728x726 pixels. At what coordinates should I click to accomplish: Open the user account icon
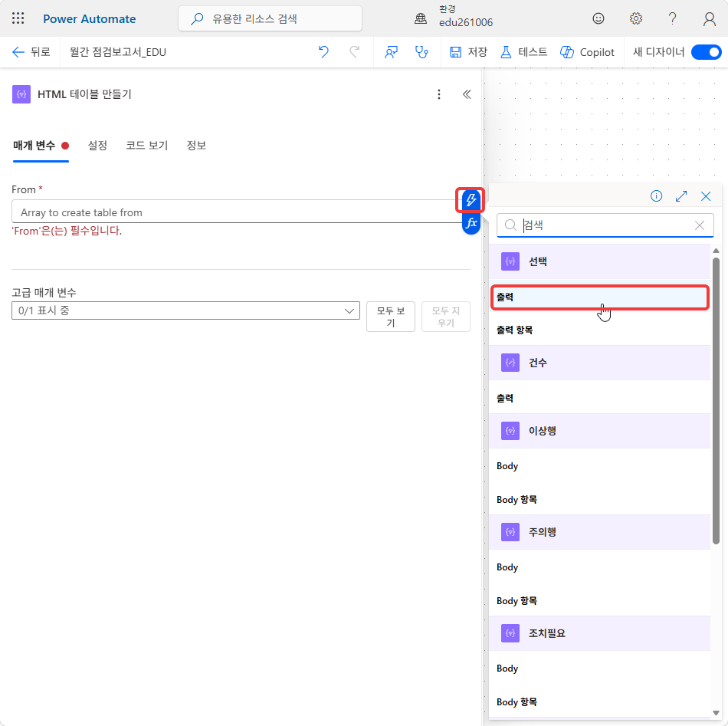pos(709,18)
